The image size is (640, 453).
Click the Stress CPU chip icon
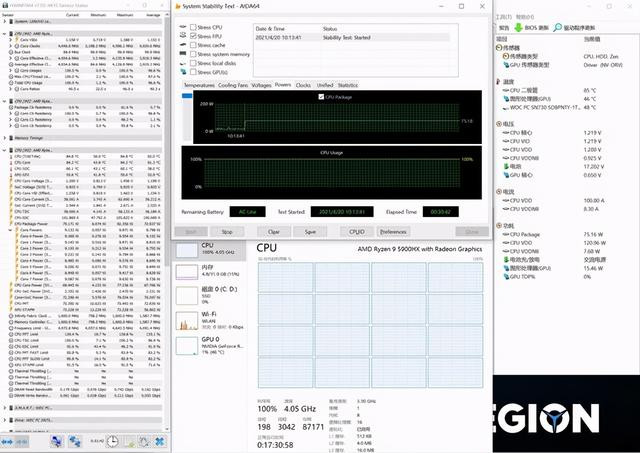183,27
